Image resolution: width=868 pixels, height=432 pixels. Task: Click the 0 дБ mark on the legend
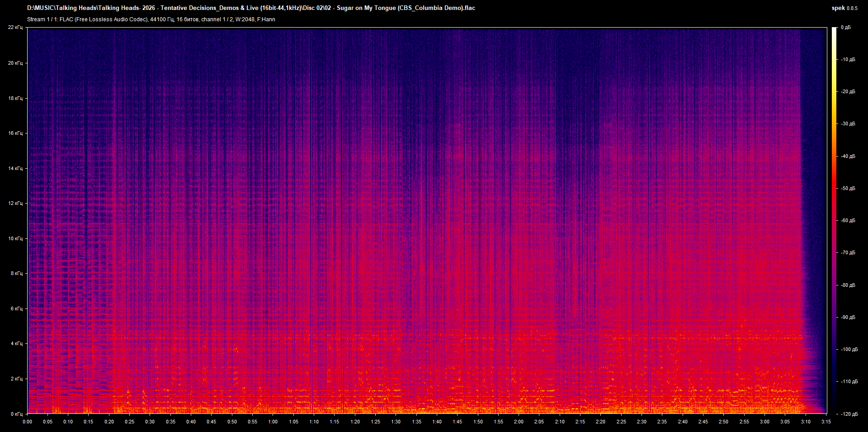[846, 27]
